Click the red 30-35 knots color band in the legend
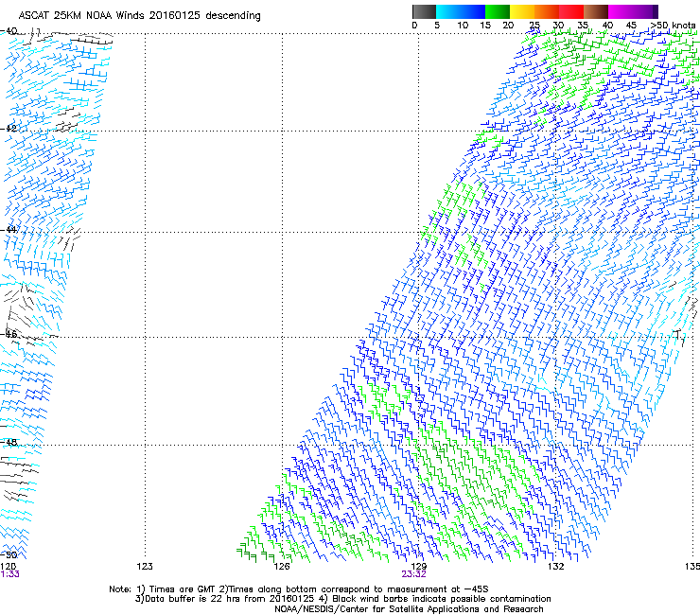Screen dimensions: 700x615 (571, 11)
